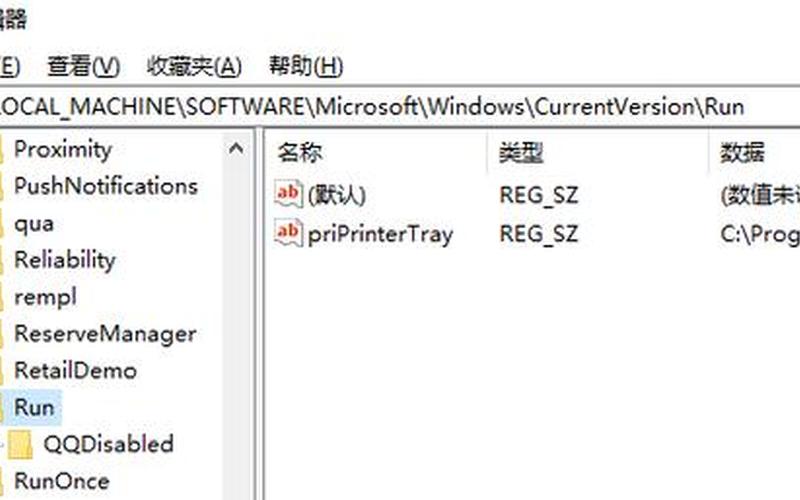Image resolution: width=800 pixels, height=500 pixels.
Task: Open the 收藏夹(A) menu
Action: tap(194, 67)
